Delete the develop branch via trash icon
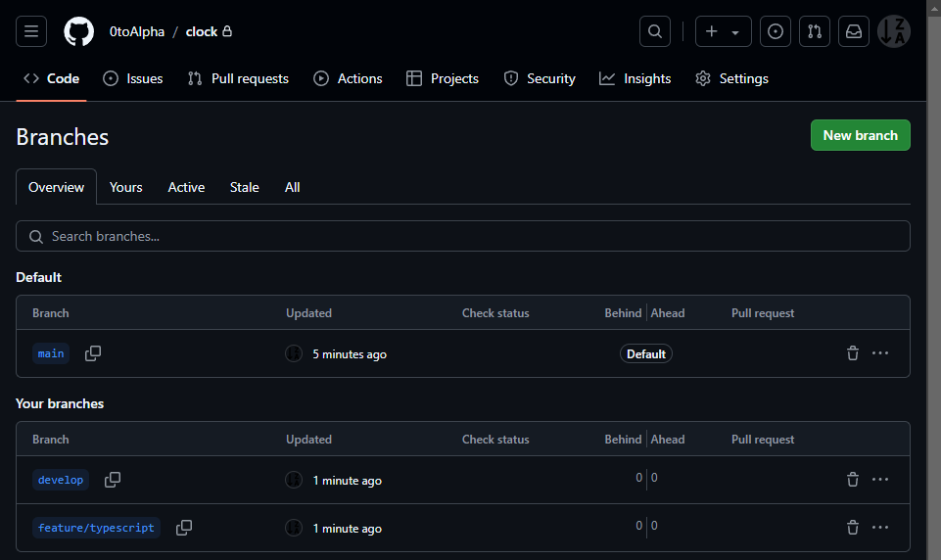This screenshot has width=941, height=560. [853, 480]
